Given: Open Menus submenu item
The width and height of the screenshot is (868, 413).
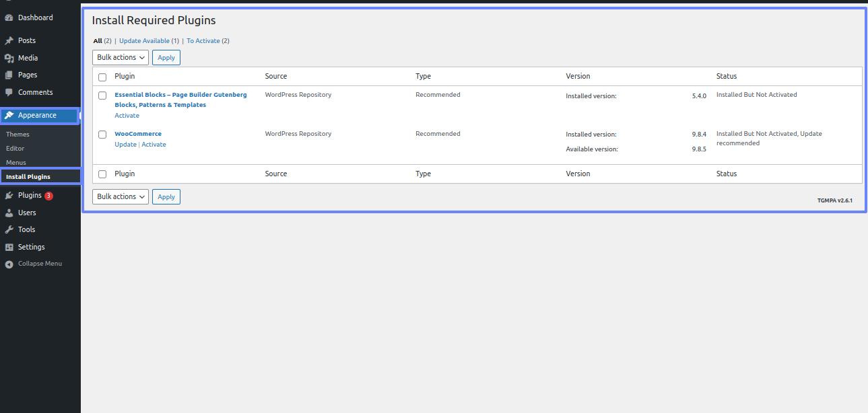Looking at the screenshot, I should 16,162.
